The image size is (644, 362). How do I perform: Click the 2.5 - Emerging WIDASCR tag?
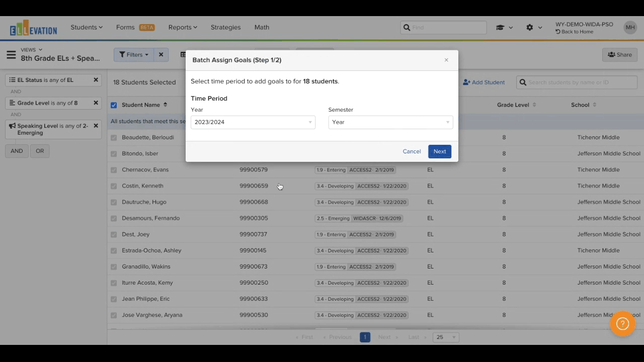(359, 218)
